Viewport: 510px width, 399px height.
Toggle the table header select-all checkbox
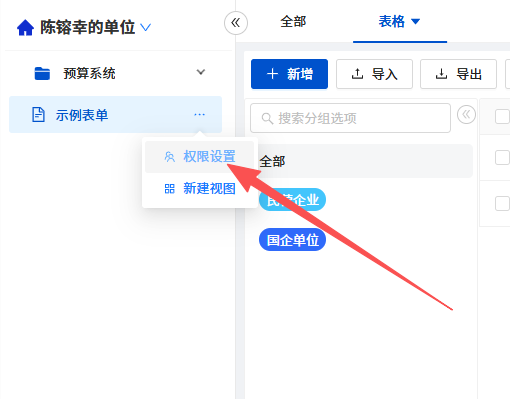(502, 117)
